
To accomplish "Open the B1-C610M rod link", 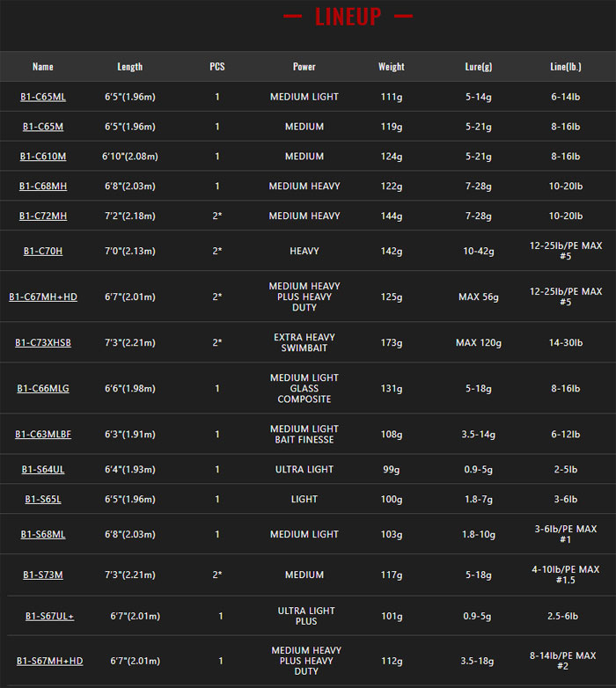I will click(43, 157).
